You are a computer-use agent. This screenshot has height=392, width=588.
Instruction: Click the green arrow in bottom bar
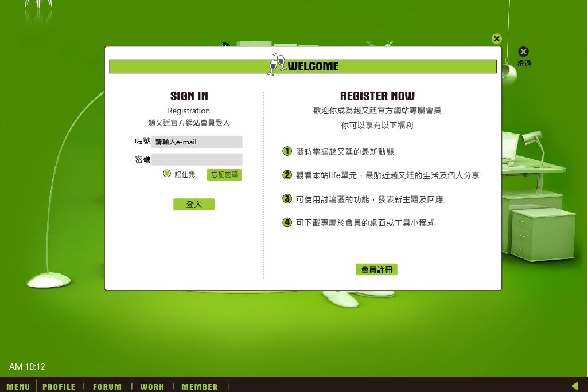click(575, 386)
